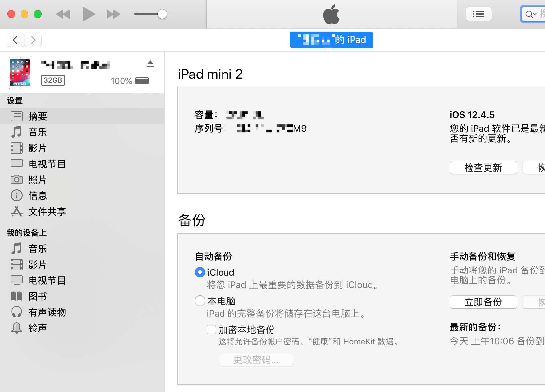Select 铃声 in the sidebar
The image size is (545, 392).
click(x=37, y=327)
